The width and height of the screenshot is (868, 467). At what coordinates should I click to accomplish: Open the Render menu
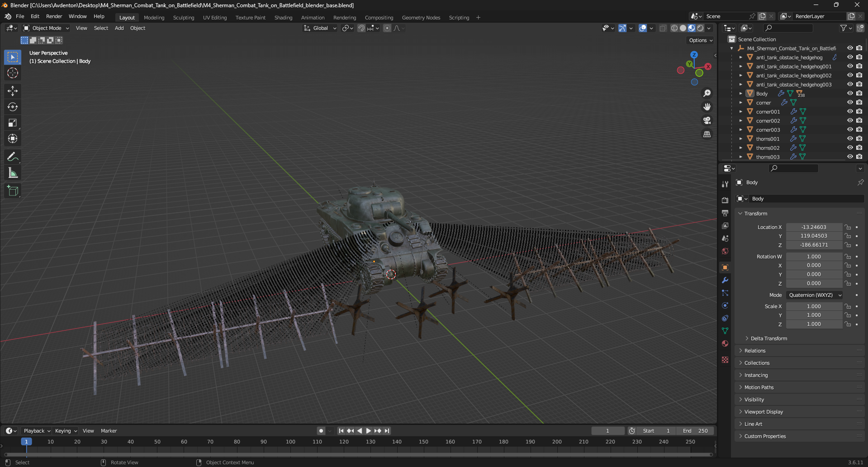[54, 16]
